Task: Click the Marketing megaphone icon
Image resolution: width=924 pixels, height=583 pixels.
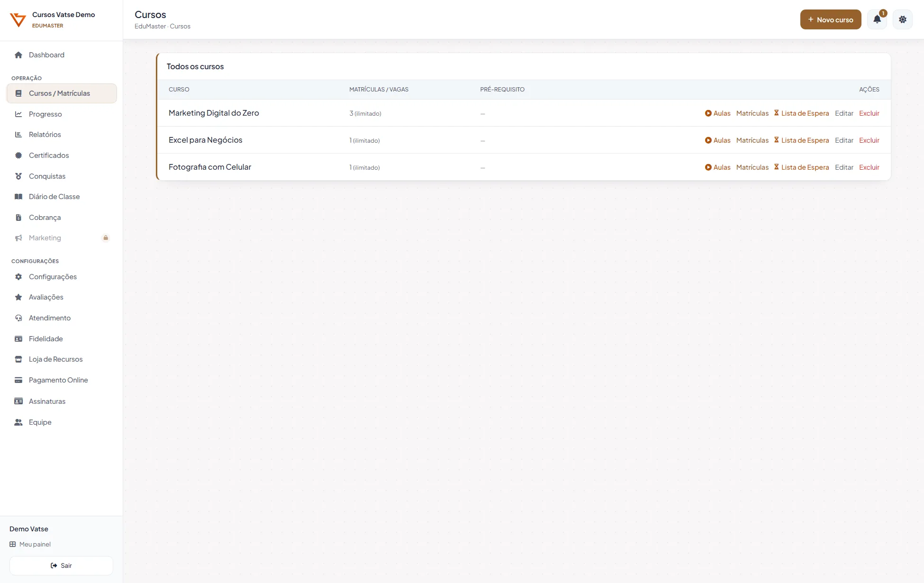Action: [18, 238]
